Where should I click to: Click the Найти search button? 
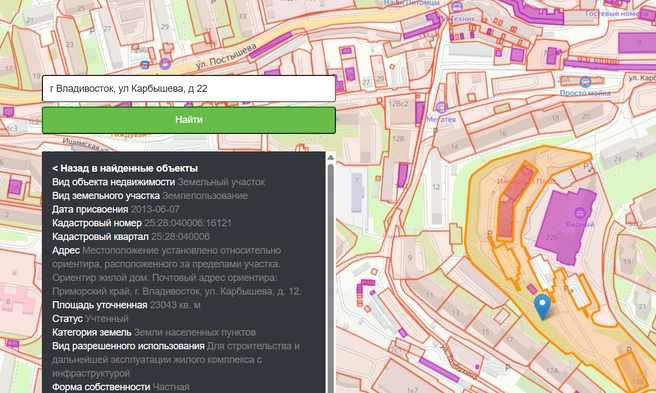pos(189,120)
